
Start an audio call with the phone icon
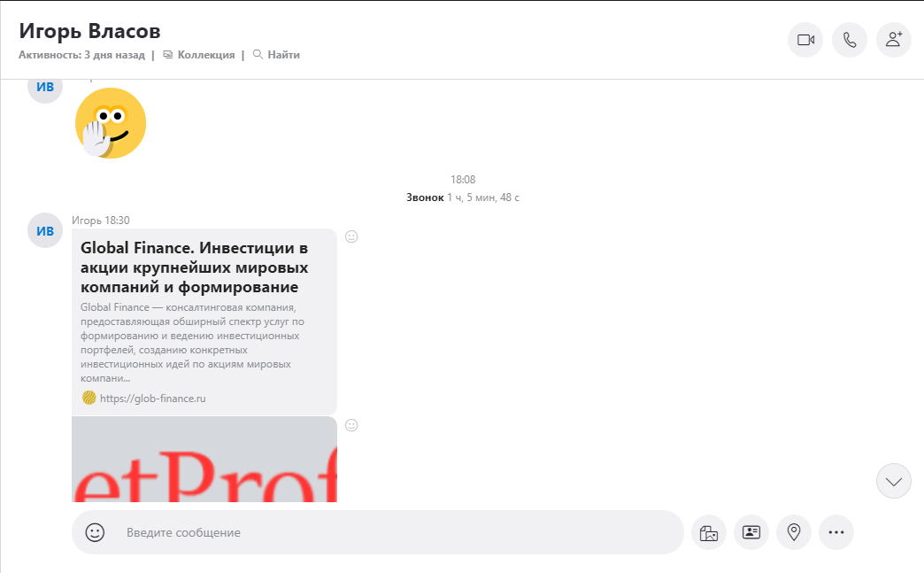tap(849, 40)
